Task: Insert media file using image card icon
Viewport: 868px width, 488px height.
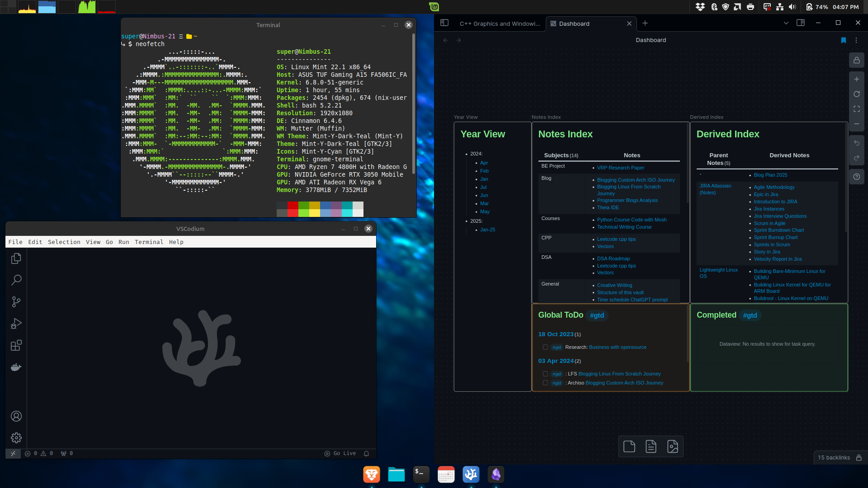Action: [673, 446]
